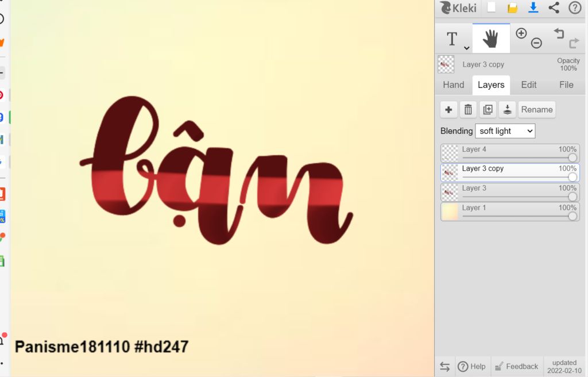This screenshot has width=588, height=377.
Task: Open an image via the folder icon
Action: tap(512, 8)
